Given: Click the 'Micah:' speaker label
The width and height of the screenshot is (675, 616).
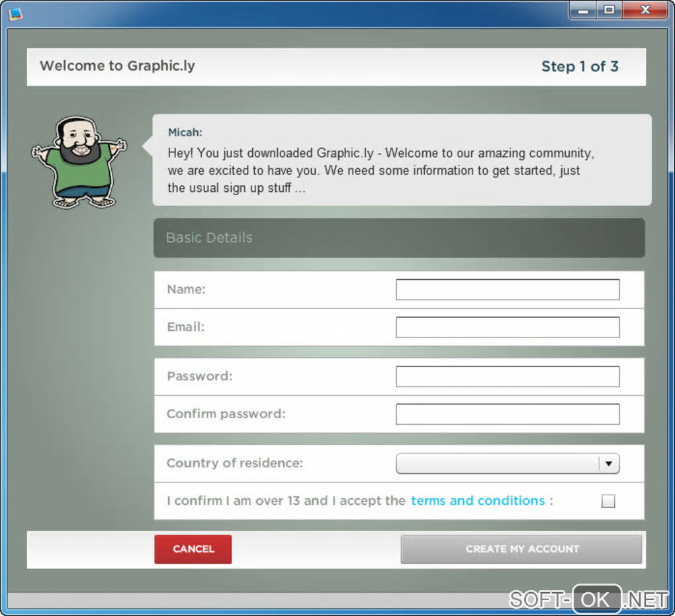Looking at the screenshot, I should tap(185, 132).
